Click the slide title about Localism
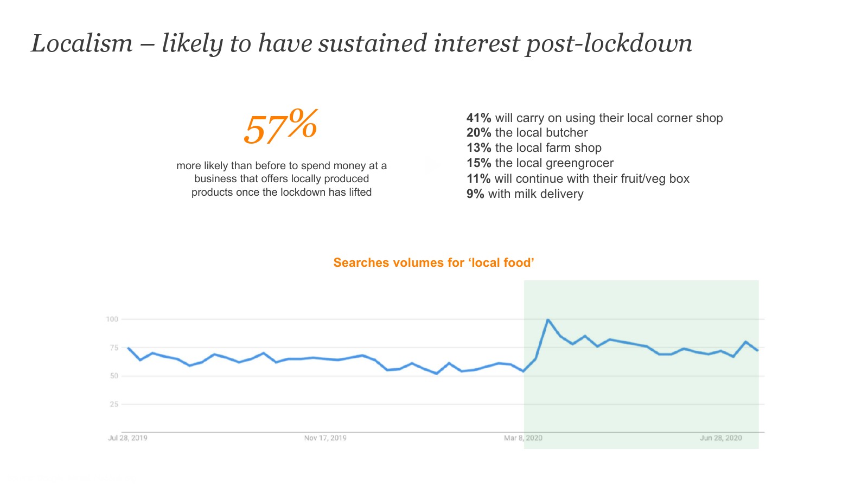 click(361, 43)
